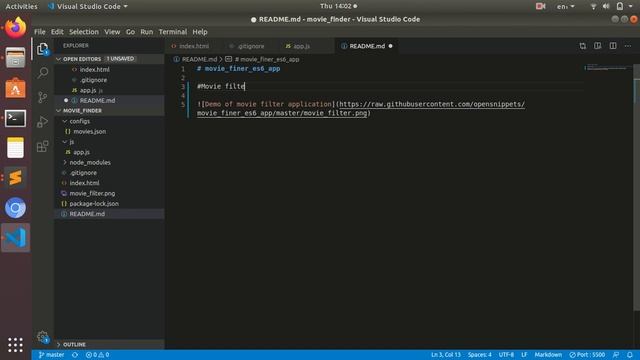Click Activities in the top bar
The height and width of the screenshot is (360, 640).
coord(21,6)
